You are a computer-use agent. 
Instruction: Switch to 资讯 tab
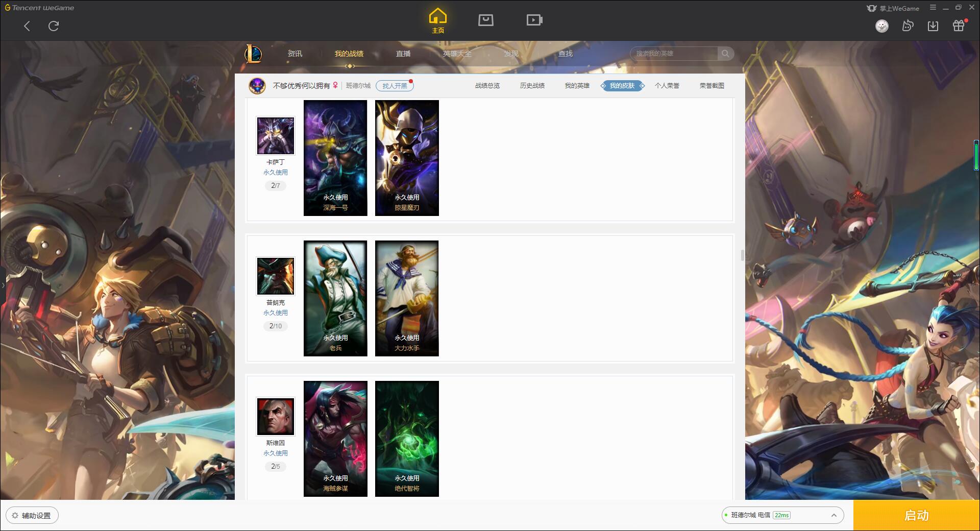pyautogui.click(x=295, y=54)
